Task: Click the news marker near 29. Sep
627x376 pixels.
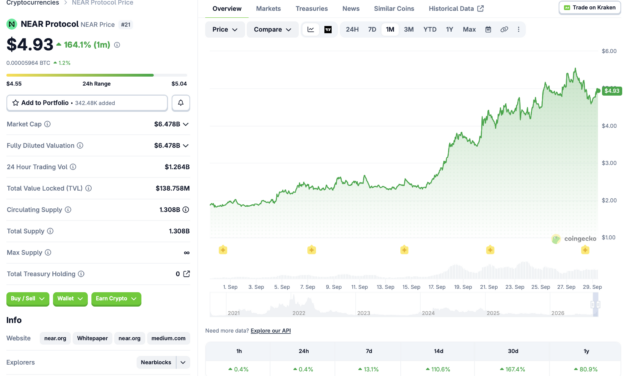Action: coord(585,250)
